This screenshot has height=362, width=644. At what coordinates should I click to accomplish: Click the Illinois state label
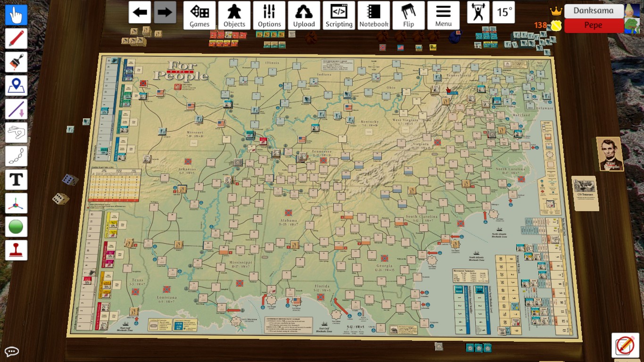pos(272,63)
